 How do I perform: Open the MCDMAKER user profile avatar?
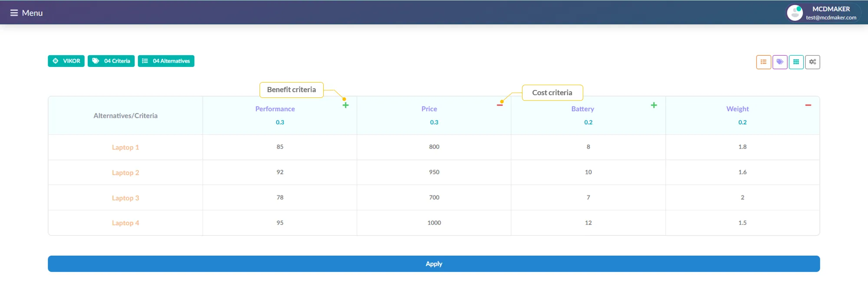point(795,13)
